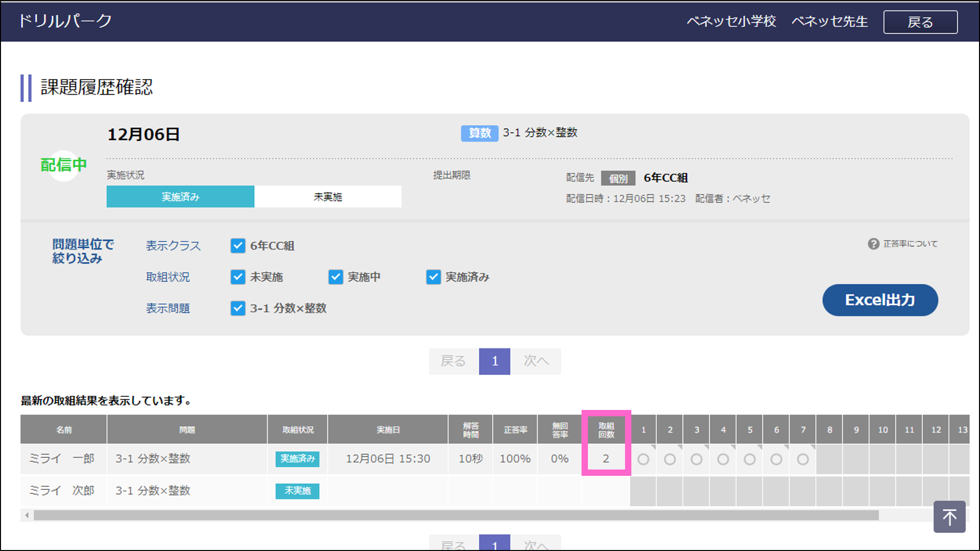Click the 次へ pagination button
Screen dimensions: 980x551
pos(536,361)
